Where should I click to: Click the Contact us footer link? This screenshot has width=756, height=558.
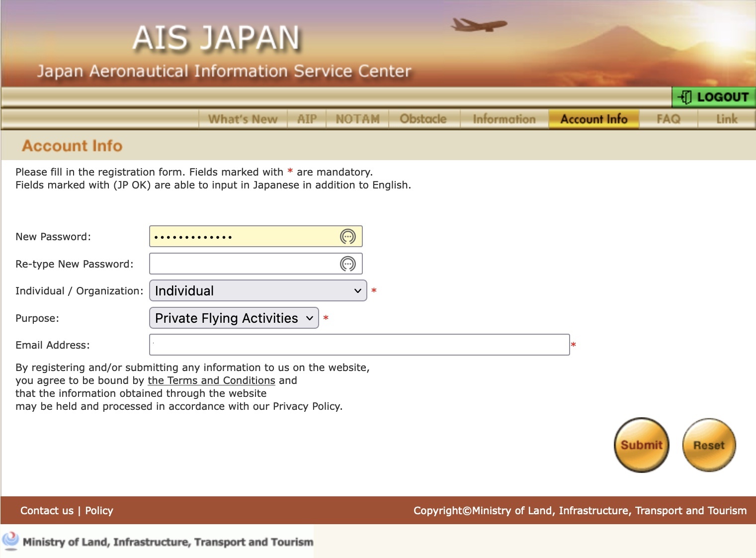[x=47, y=511]
